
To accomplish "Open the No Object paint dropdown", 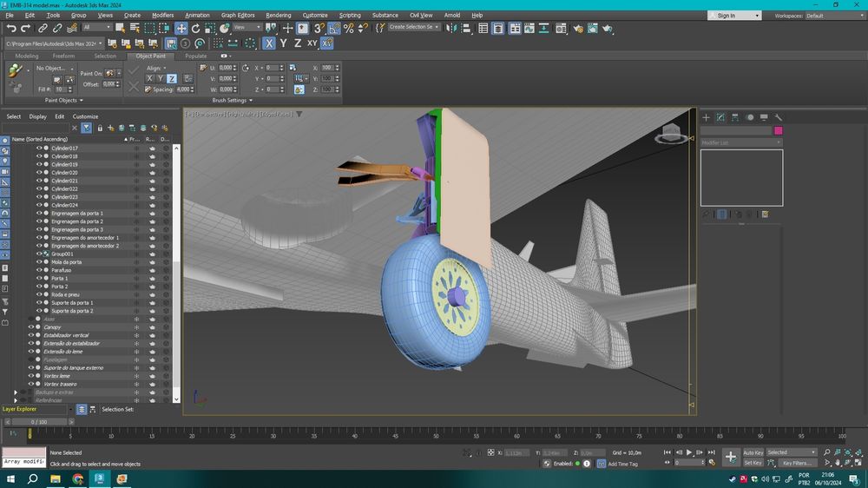I will click(54, 68).
